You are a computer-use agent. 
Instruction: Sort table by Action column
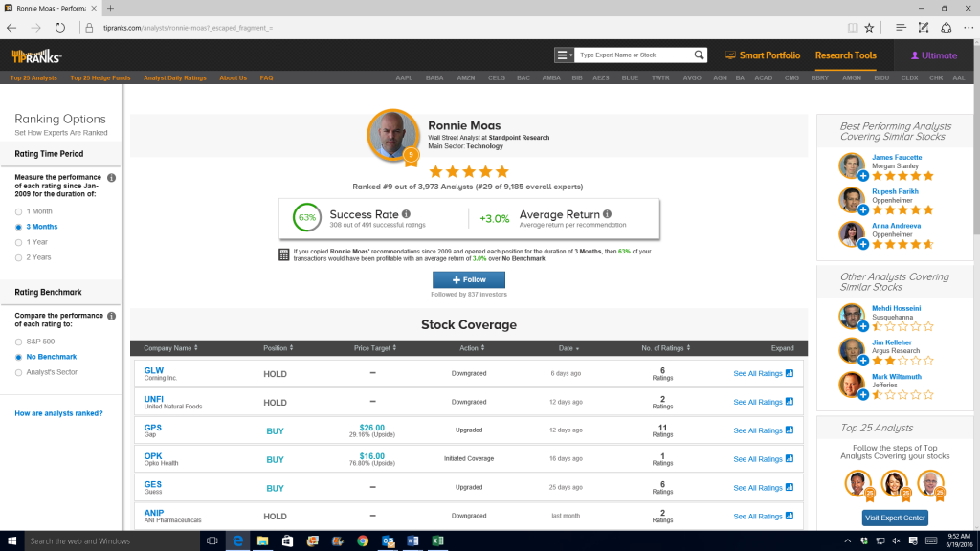point(472,348)
